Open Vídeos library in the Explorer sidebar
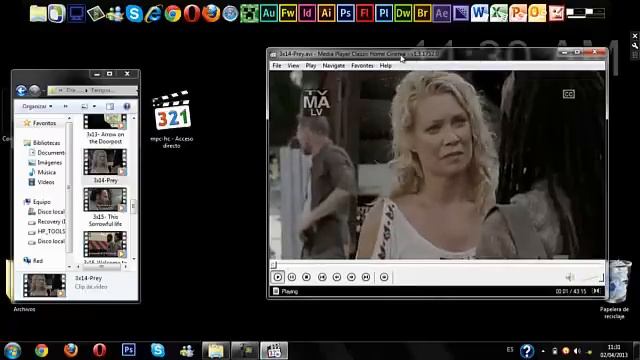 (41, 182)
